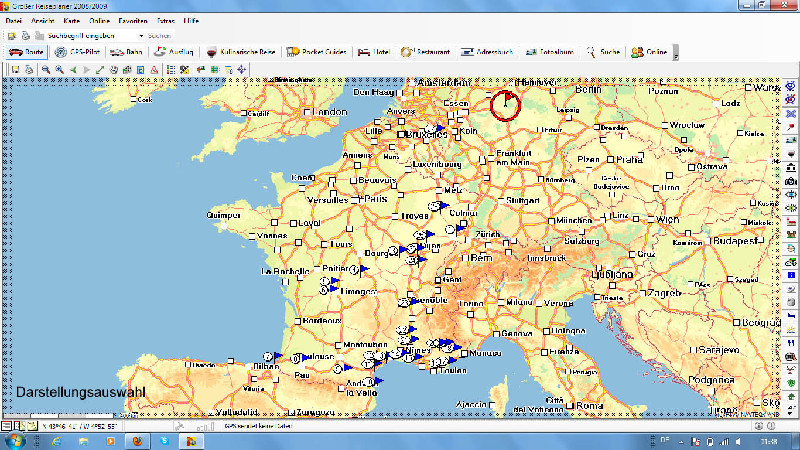Open the Karte menu

(x=72, y=20)
